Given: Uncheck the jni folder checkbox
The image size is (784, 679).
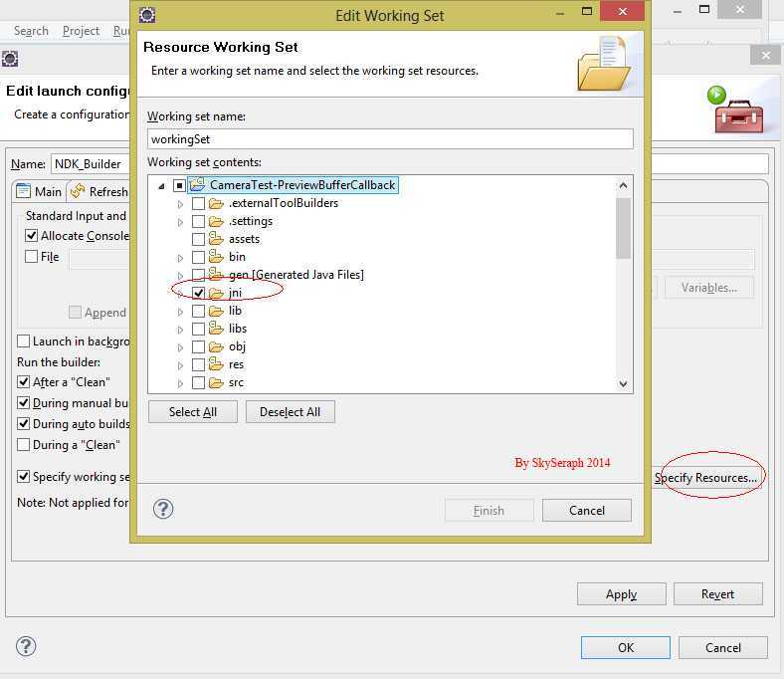Looking at the screenshot, I should click(199, 294).
